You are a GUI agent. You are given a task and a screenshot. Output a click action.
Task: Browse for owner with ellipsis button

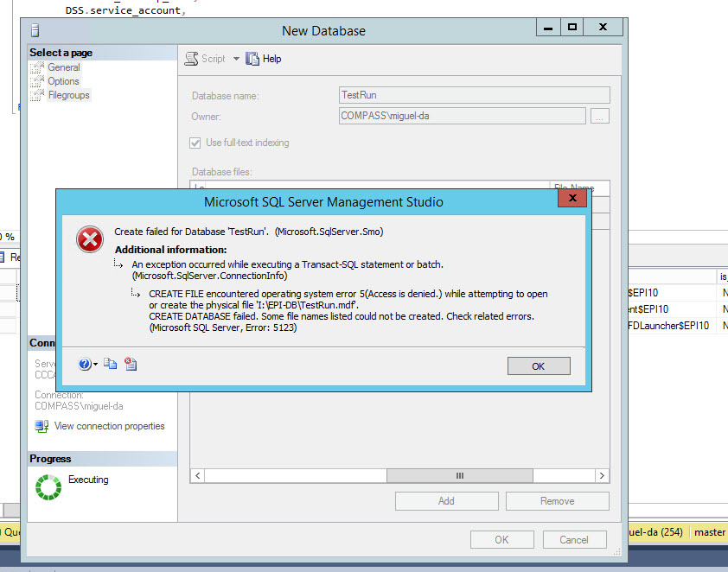pos(600,116)
